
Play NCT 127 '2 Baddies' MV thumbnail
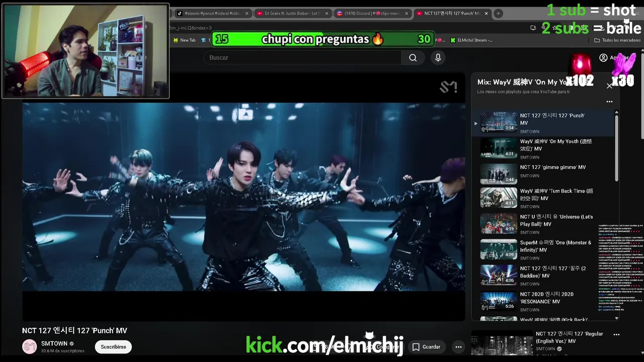coord(499,275)
